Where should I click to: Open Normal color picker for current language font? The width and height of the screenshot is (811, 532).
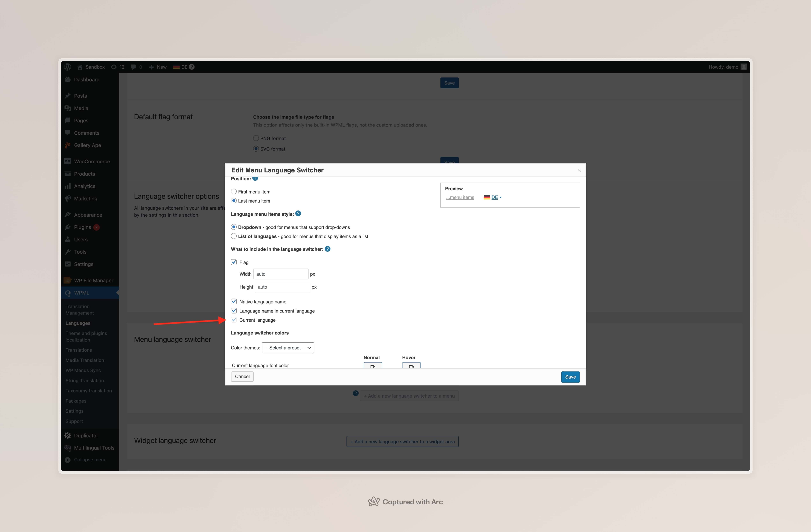(x=373, y=365)
